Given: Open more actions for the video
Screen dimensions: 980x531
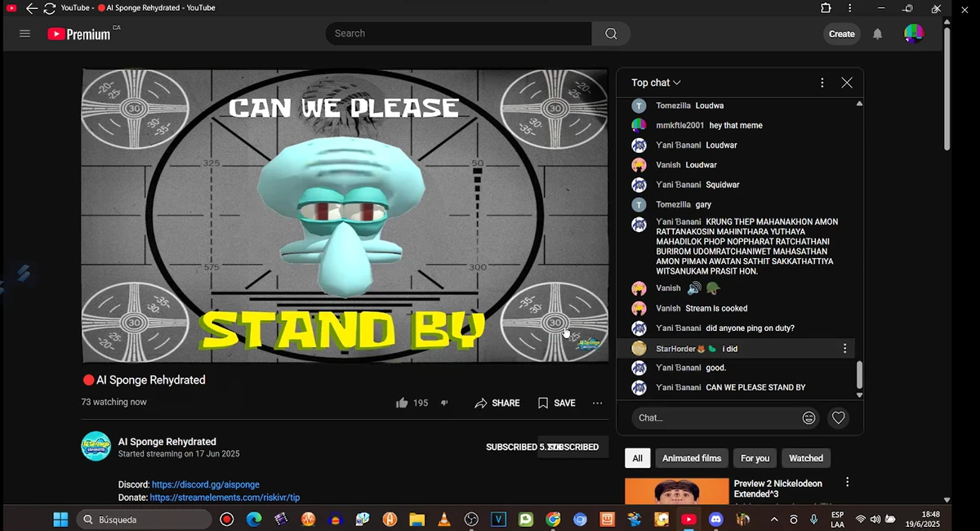Looking at the screenshot, I should [597, 403].
